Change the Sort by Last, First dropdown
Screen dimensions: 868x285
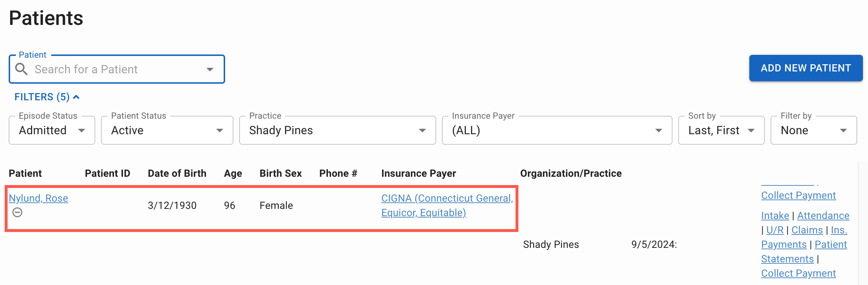[x=721, y=130]
